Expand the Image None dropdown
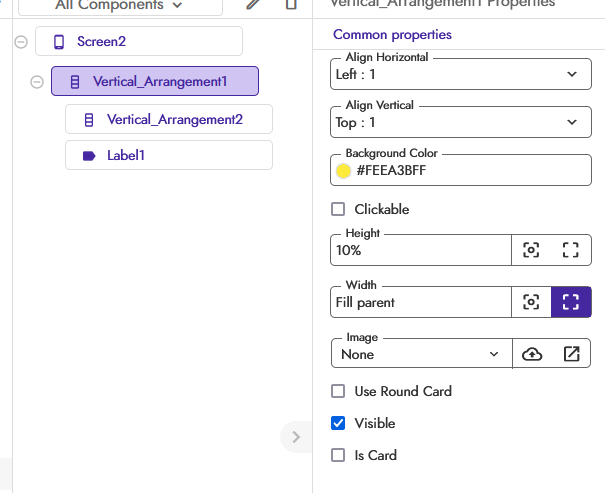 tap(421, 354)
